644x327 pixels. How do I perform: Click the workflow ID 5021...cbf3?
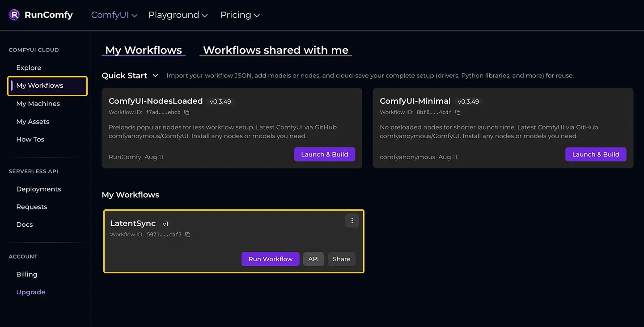tap(164, 234)
